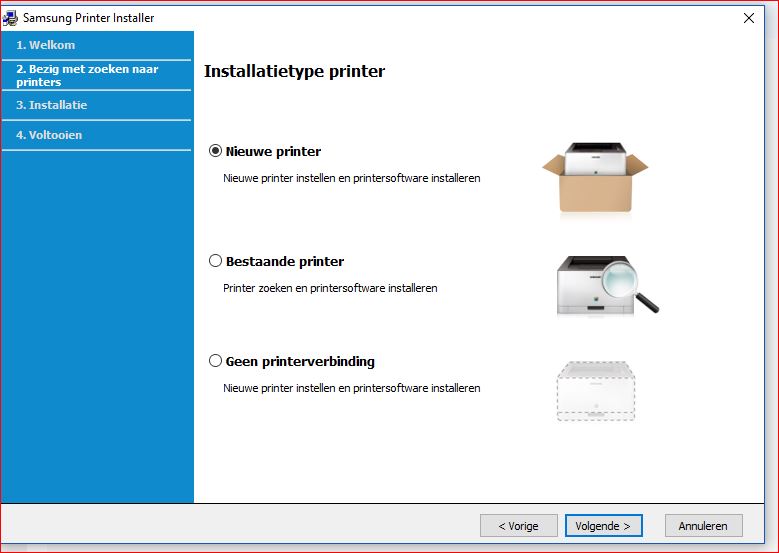Click the boxed new printer image
Image resolution: width=779 pixels, height=553 pixels.
pyautogui.click(x=595, y=177)
